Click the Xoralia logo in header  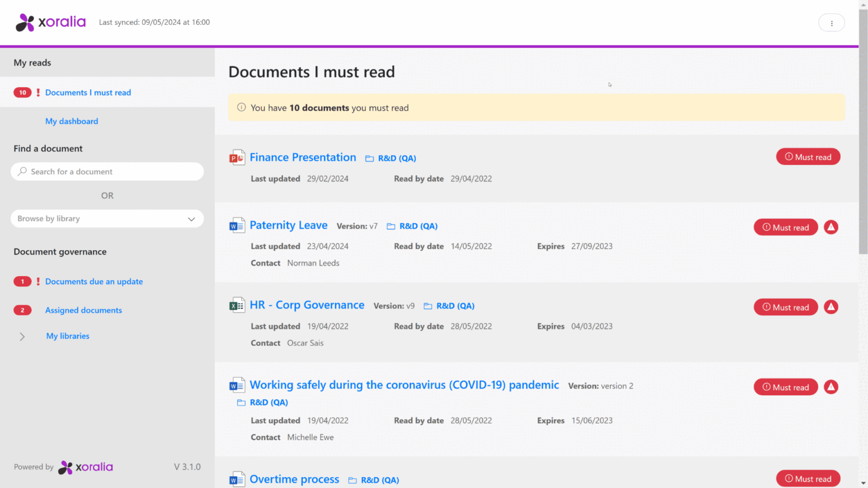[x=50, y=23]
